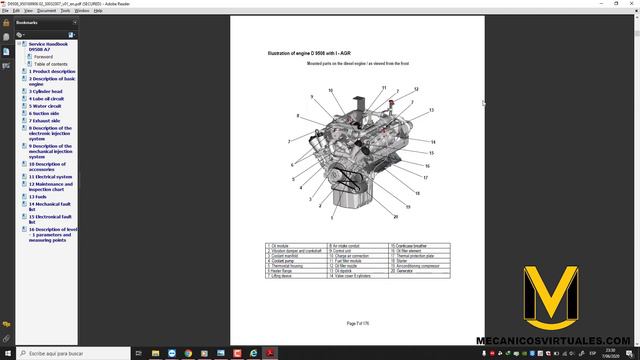
Task: Open 13 Fuels bookmark
Action: tap(37, 197)
